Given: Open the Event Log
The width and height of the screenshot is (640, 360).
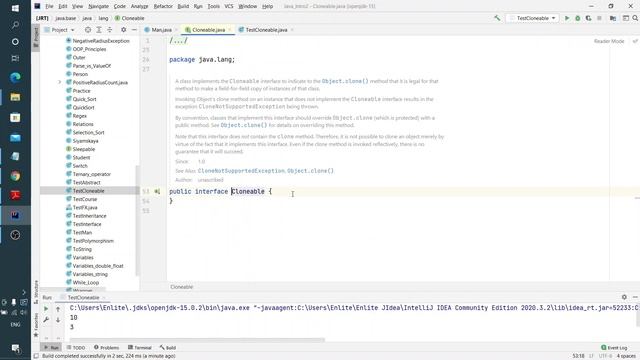Looking at the screenshot, I should 614,347.
